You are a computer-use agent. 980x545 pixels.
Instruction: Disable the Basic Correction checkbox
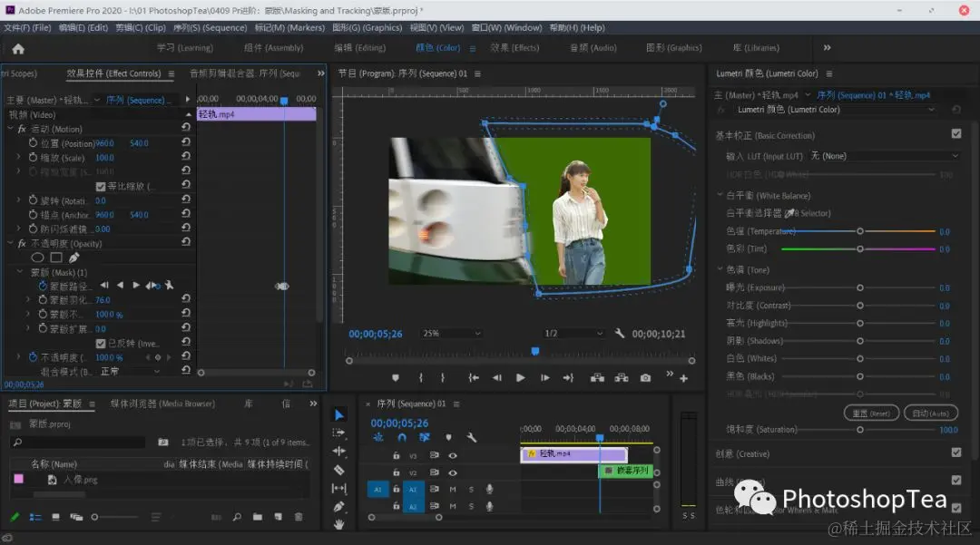[955, 134]
